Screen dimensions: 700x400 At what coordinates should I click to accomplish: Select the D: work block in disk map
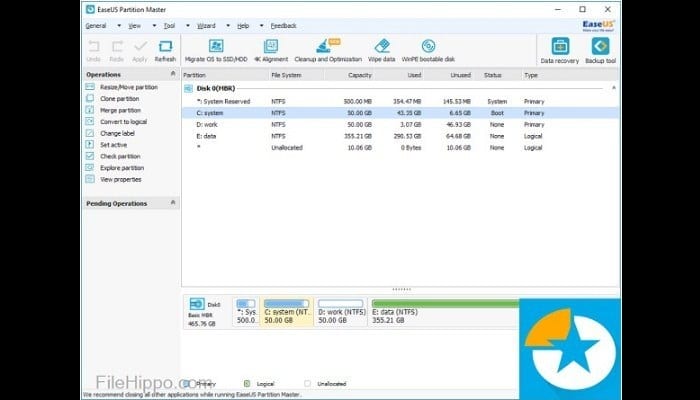341,312
